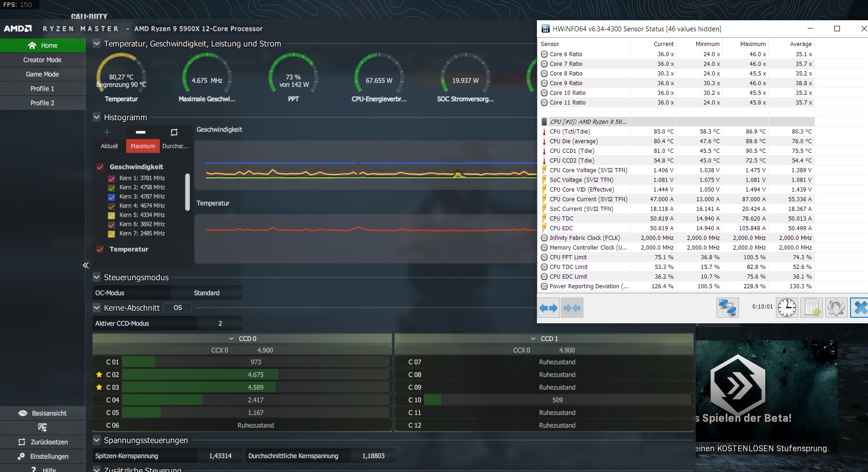The width and height of the screenshot is (868, 472).
Task: Open HWiNFO sensor settings gear icon
Action: (836, 308)
